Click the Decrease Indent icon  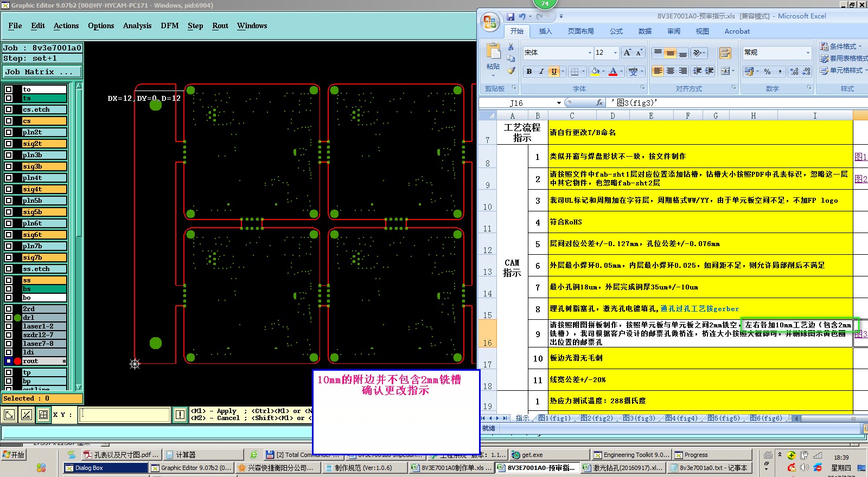[x=697, y=71]
